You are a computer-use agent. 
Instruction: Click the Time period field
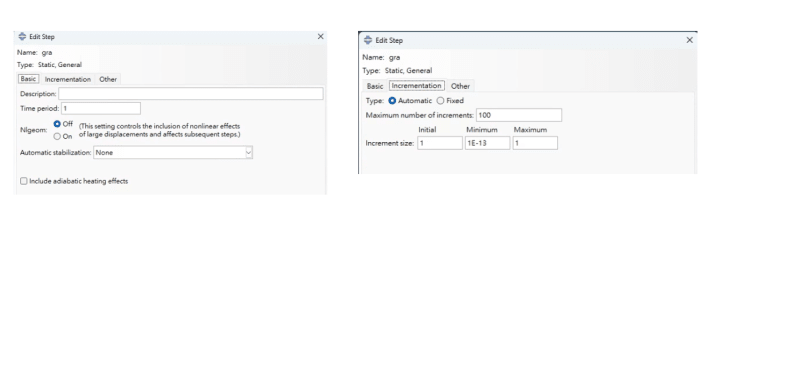[x=101, y=108]
